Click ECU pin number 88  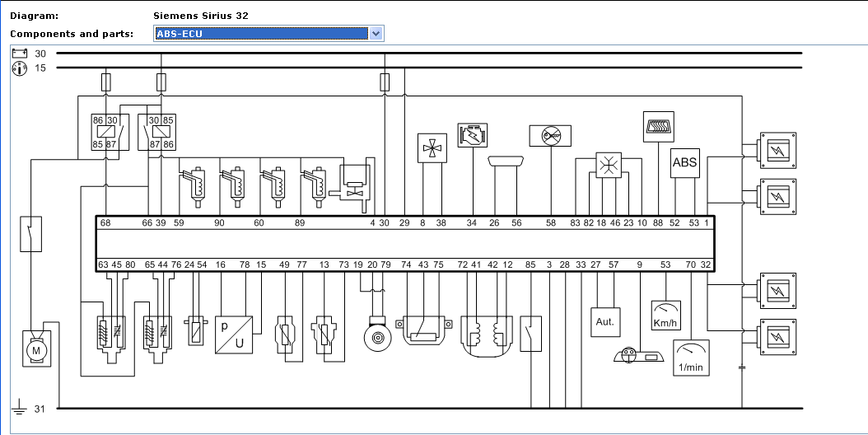[x=658, y=222]
